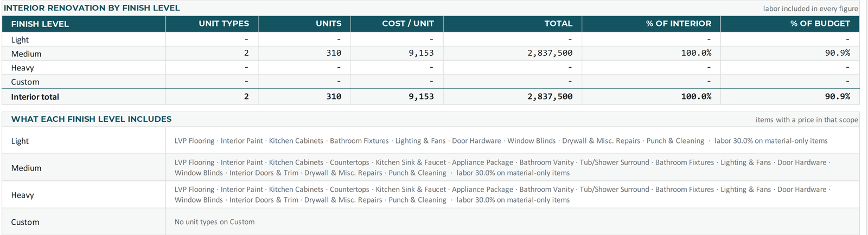
Task: Select the UNITS column header
Action: (304, 24)
